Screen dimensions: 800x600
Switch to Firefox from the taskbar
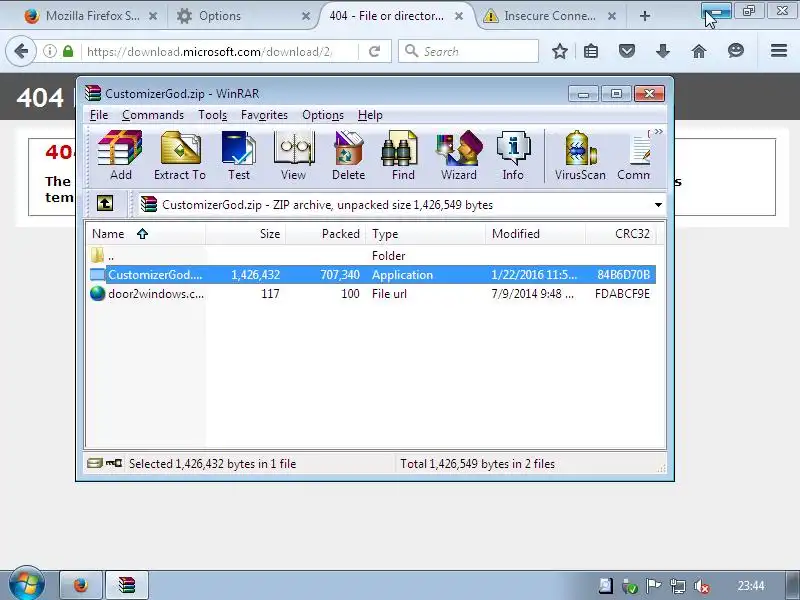click(x=81, y=585)
